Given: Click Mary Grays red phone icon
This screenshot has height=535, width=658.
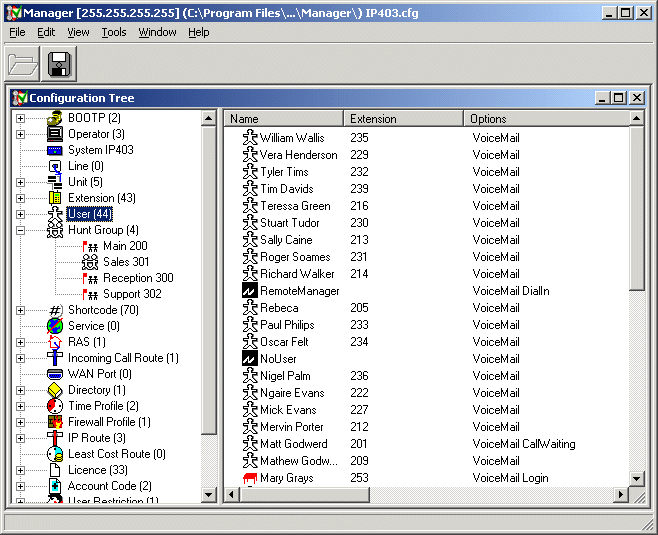Looking at the screenshot, I should [x=250, y=478].
